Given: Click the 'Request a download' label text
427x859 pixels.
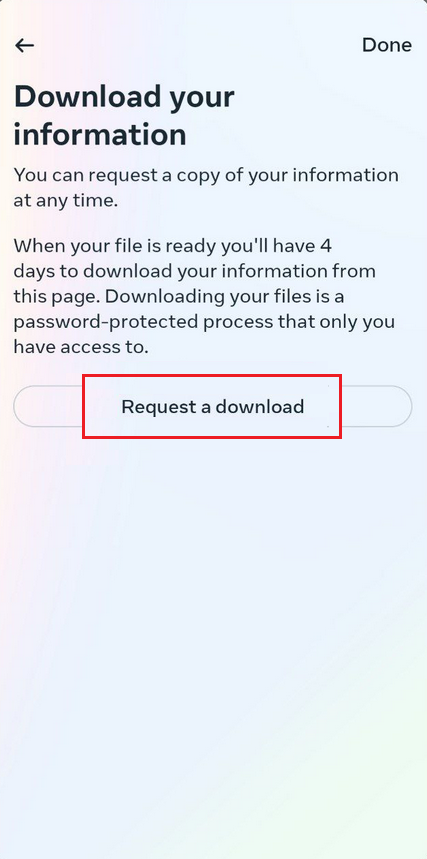Looking at the screenshot, I should pos(213,407).
